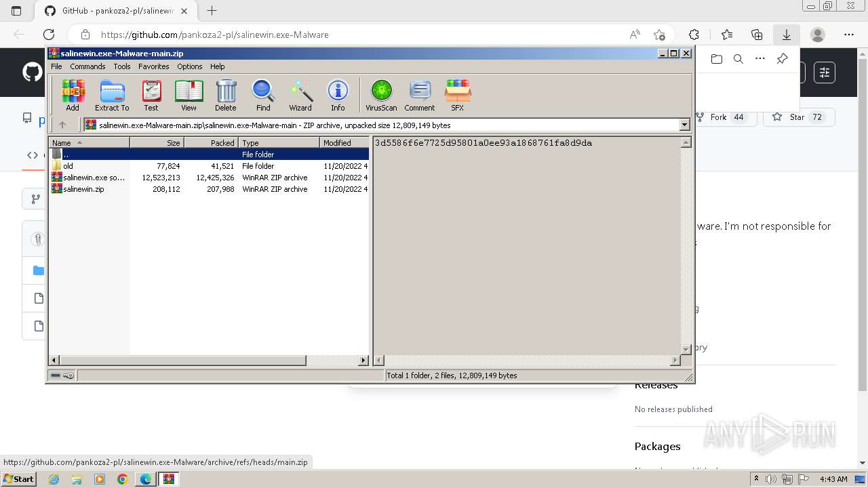This screenshot has height=488, width=868.
Task: Sort file list by Packed column
Action: click(211, 142)
